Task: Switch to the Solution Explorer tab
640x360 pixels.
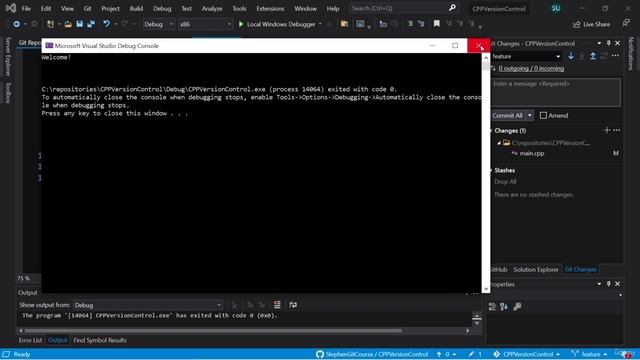Action: 536,269
